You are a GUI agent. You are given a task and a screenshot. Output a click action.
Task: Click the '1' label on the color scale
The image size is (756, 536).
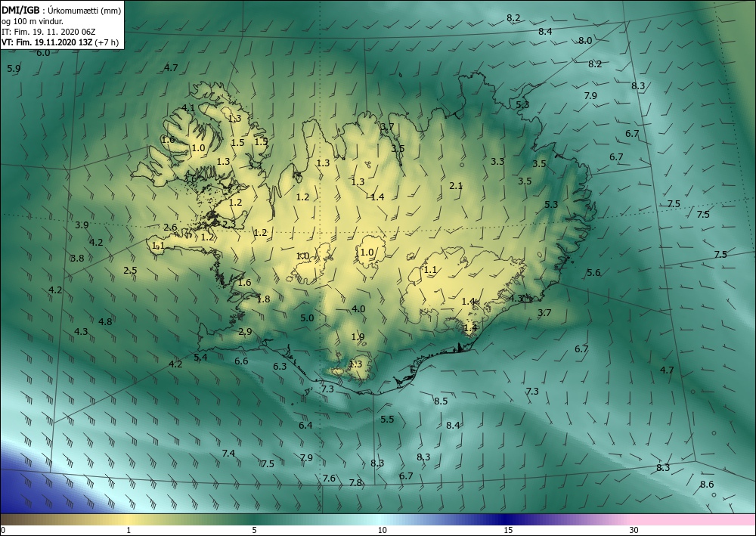tap(129, 530)
